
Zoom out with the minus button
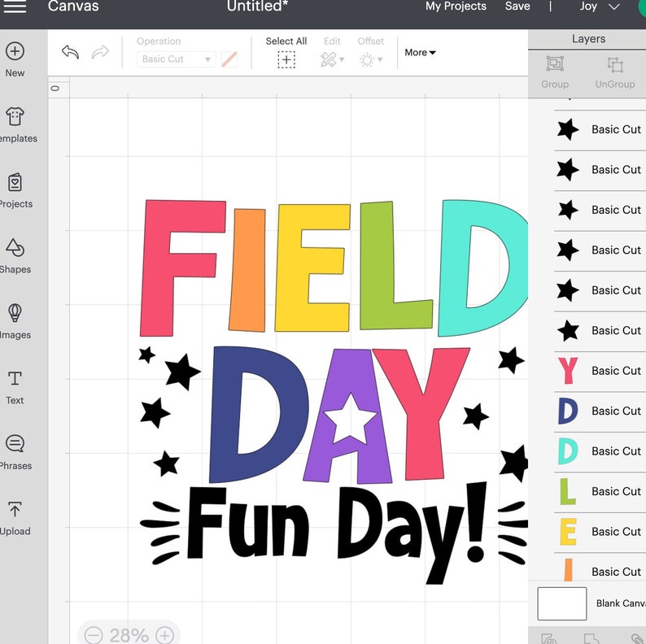tap(94, 635)
